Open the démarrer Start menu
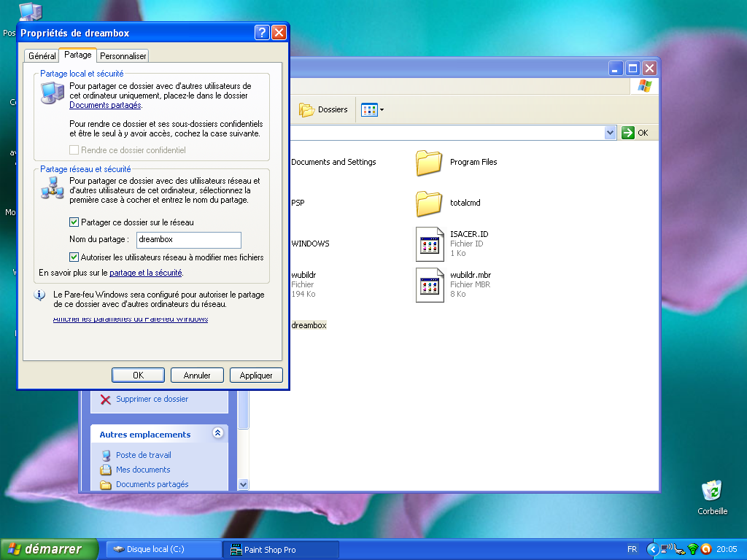Viewport: 747px width, 560px height. point(49,549)
